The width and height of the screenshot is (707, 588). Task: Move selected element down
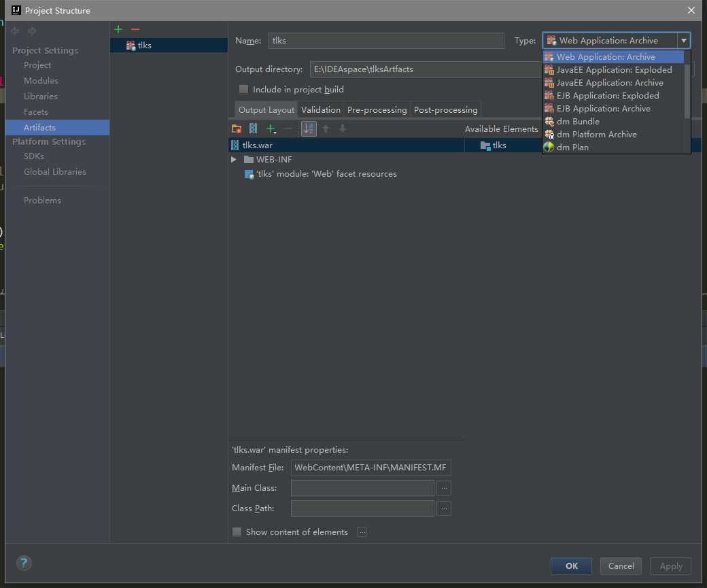(343, 129)
